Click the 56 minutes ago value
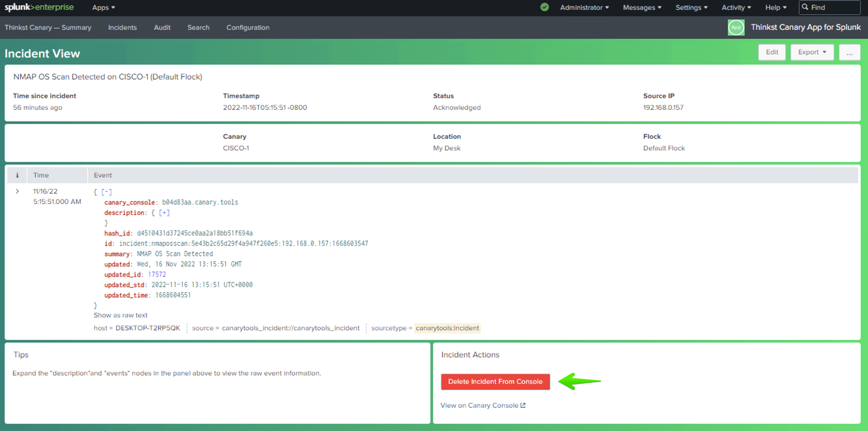Screen dimensions: 868x431 [x=37, y=107]
